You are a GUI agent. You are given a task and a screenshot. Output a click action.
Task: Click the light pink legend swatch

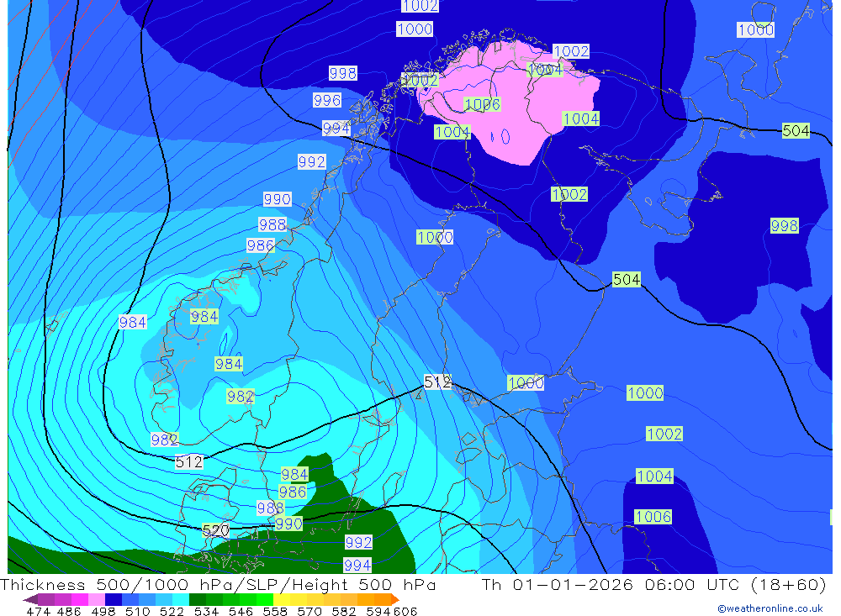(x=97, y=599)
